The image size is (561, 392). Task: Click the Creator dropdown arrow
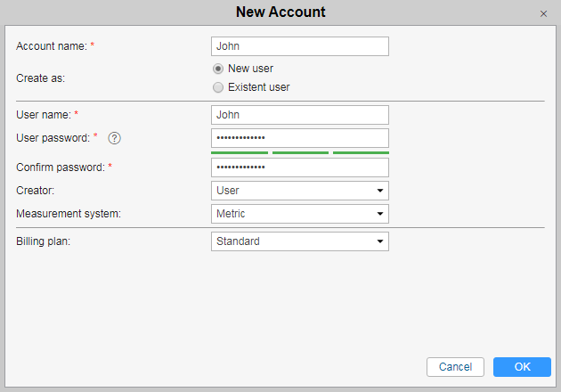[x=380, y=191]
